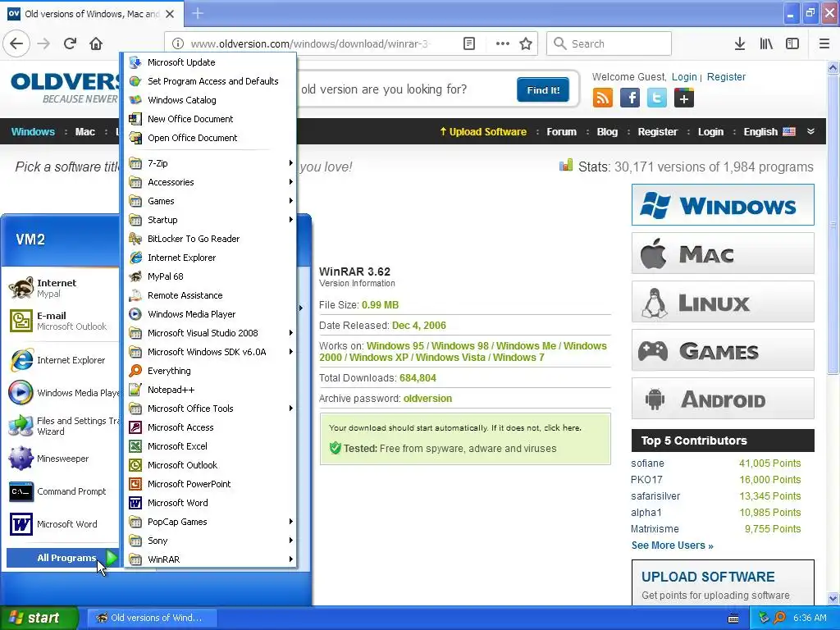Expand Microsoft Office Tools folder
The width and height of the screenshot is (840, 630).
click(x=211, y=409)
